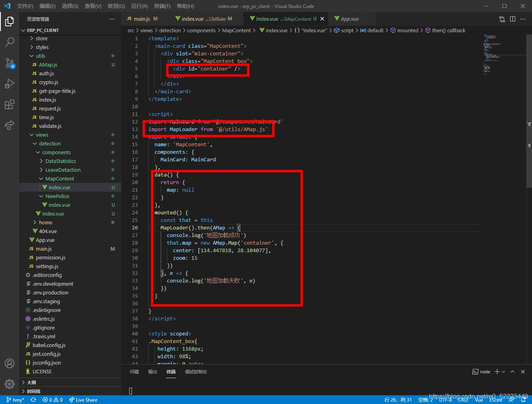Expand the LeaveDetaction folder

(x=63, y=170)
